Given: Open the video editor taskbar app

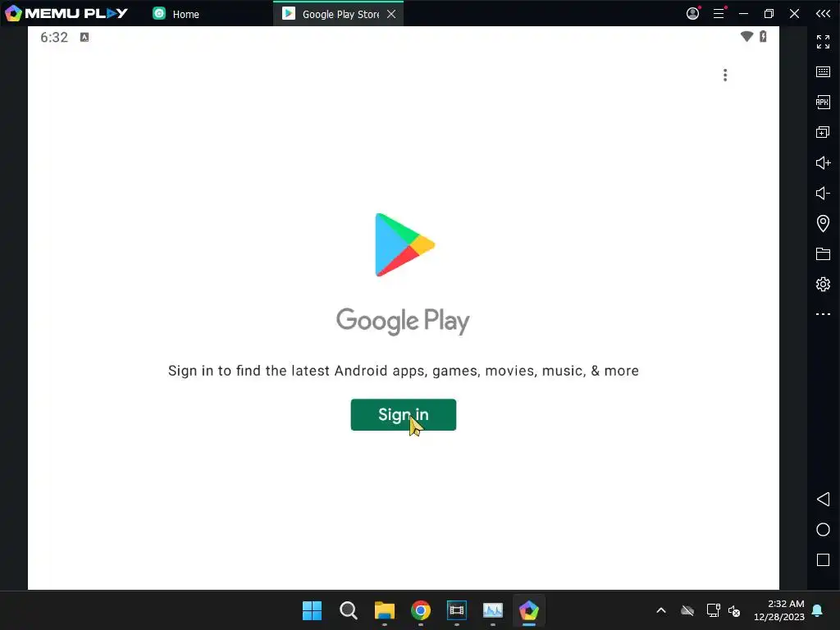Looking at the screenshot, I should (456, 610).
